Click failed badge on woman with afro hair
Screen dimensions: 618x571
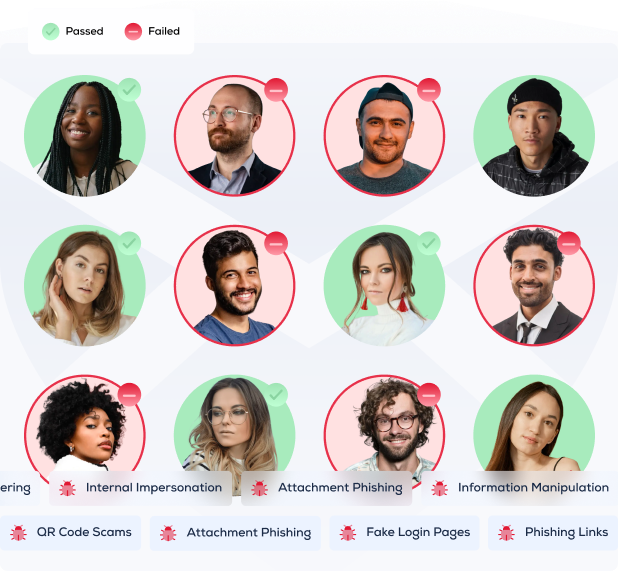tap(129, 394)
